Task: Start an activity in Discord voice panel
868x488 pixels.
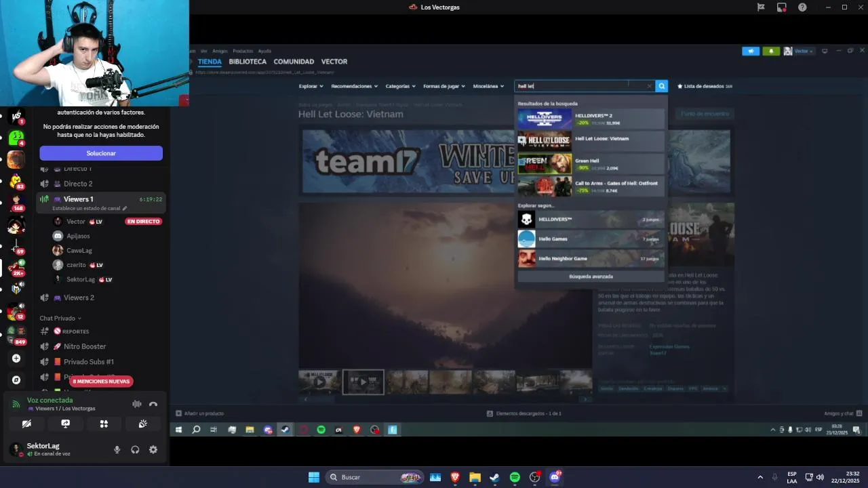Action: click(x=104, y=424)
